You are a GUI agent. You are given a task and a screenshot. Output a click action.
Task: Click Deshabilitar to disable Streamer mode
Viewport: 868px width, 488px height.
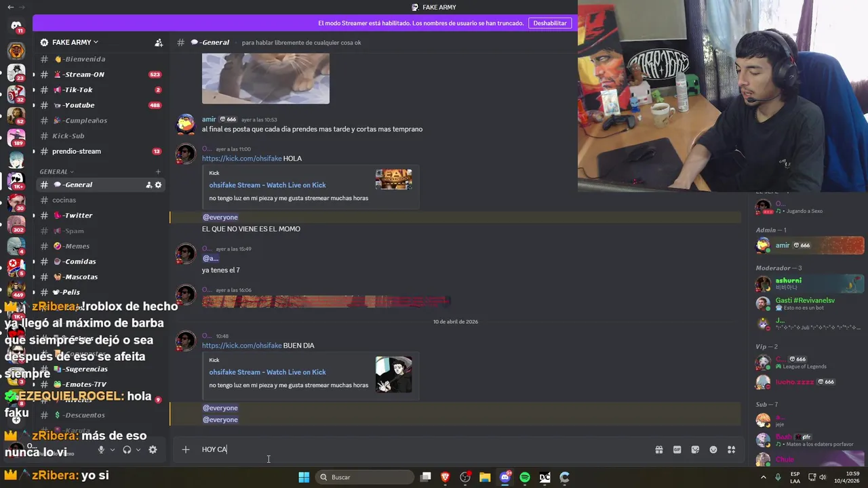pyautogui.click(x=550, y=23)
